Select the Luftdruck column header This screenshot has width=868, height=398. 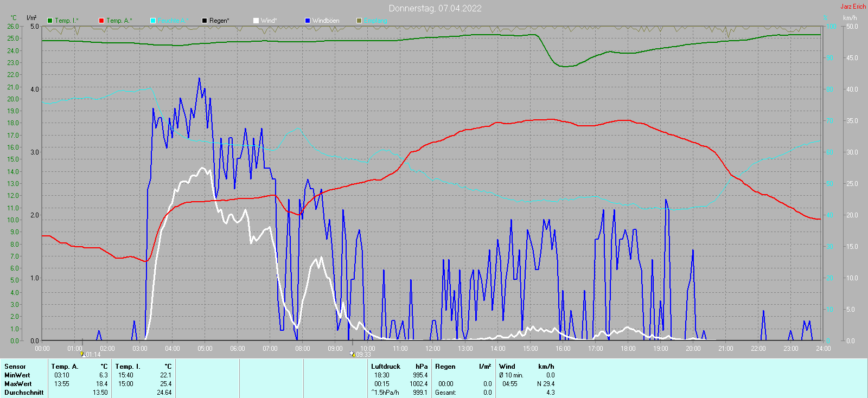tap(386, 367)
